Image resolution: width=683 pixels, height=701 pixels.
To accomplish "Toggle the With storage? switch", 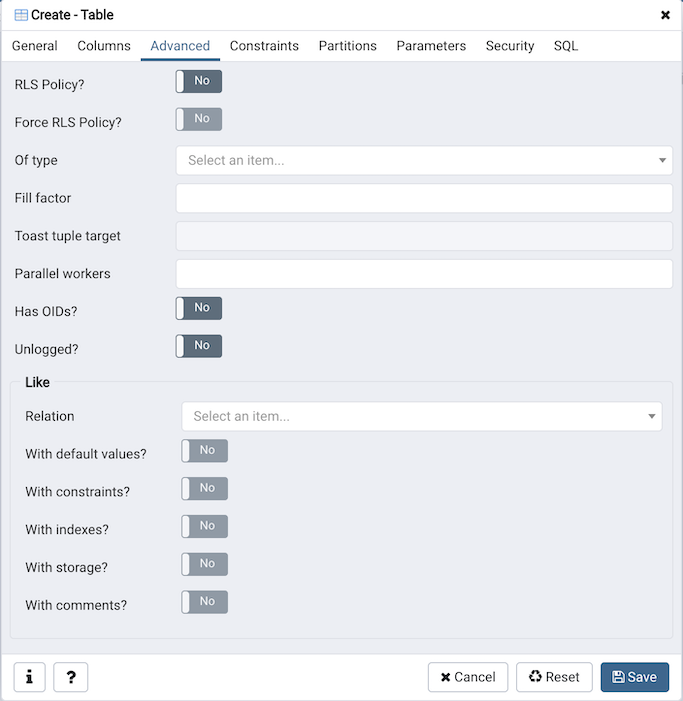I will pos(204,564).
